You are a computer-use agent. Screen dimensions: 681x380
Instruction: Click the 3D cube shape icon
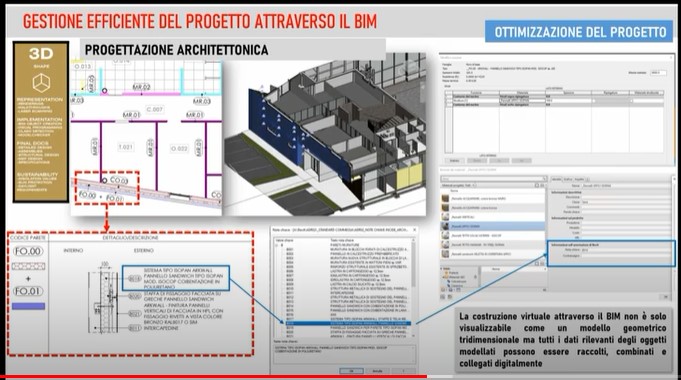pos(41,83)
